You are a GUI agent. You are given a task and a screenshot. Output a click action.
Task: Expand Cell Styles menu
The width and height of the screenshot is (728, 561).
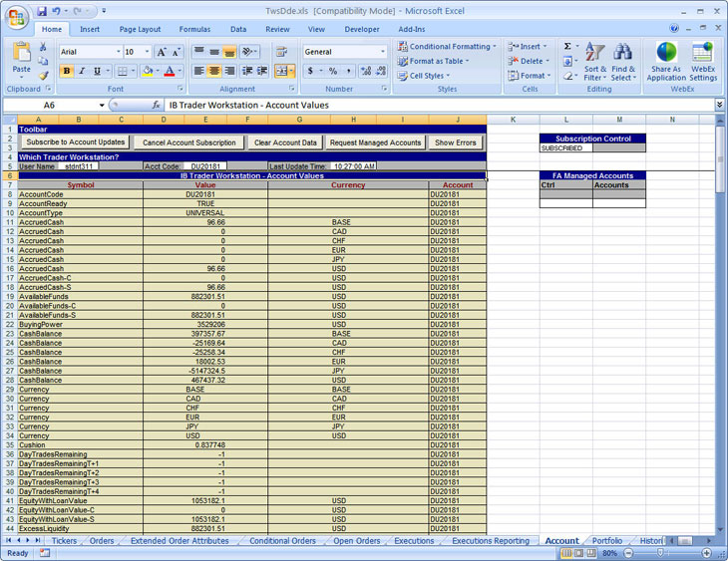[x=424, y=76]
